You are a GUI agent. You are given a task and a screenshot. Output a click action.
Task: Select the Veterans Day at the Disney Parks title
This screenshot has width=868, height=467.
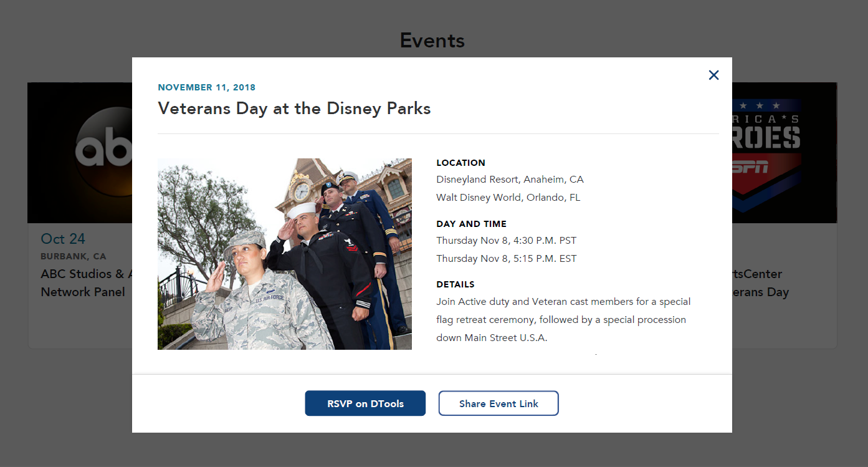pyautogui.click(x=294, y=108)
